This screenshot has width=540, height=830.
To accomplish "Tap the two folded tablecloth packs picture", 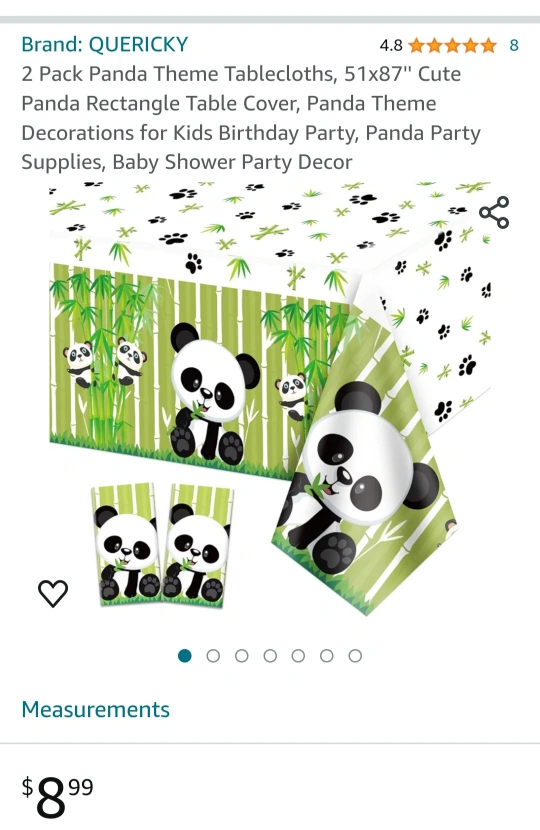I will [x=163, y=545].
